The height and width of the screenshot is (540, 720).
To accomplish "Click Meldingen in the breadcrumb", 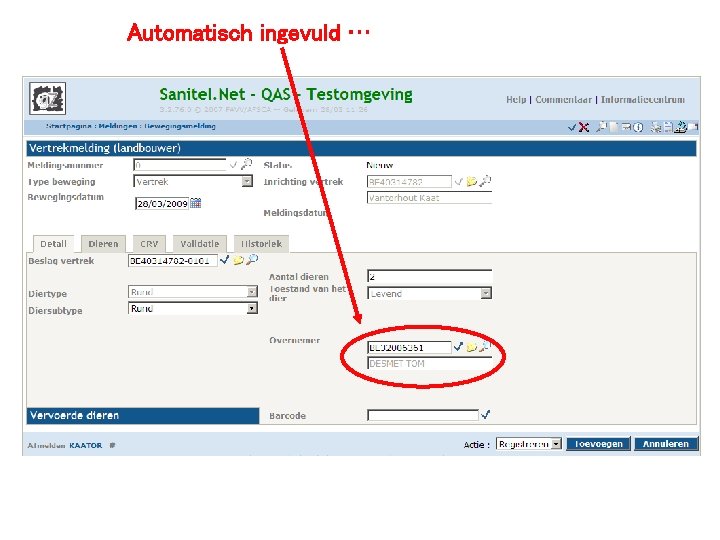I will [x=118, y=126].
